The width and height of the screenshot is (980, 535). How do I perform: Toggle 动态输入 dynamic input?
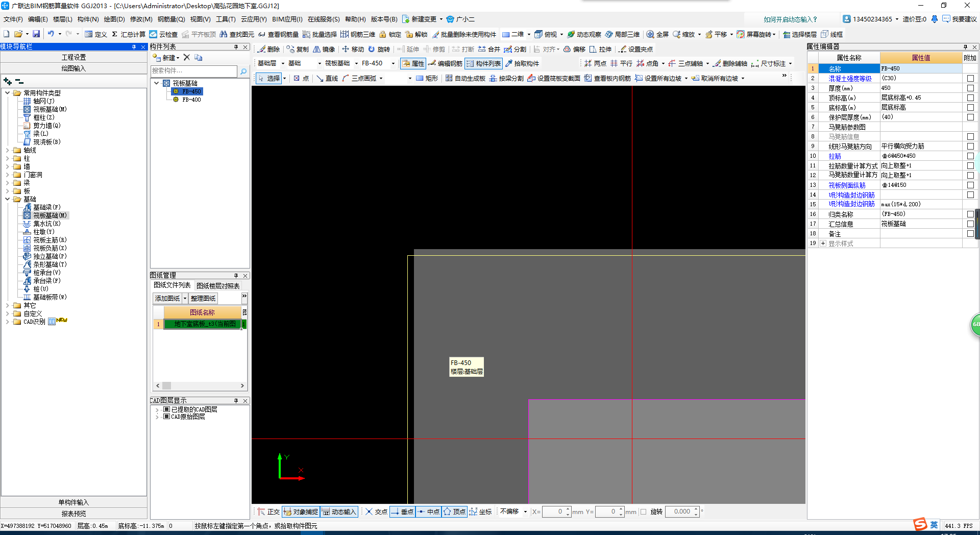point(339,512)
